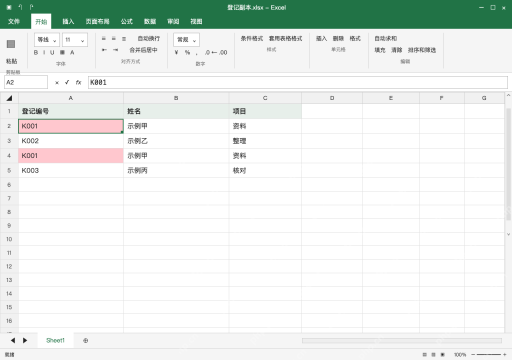
Task: Select row 3 header
Action: point(9,141)
